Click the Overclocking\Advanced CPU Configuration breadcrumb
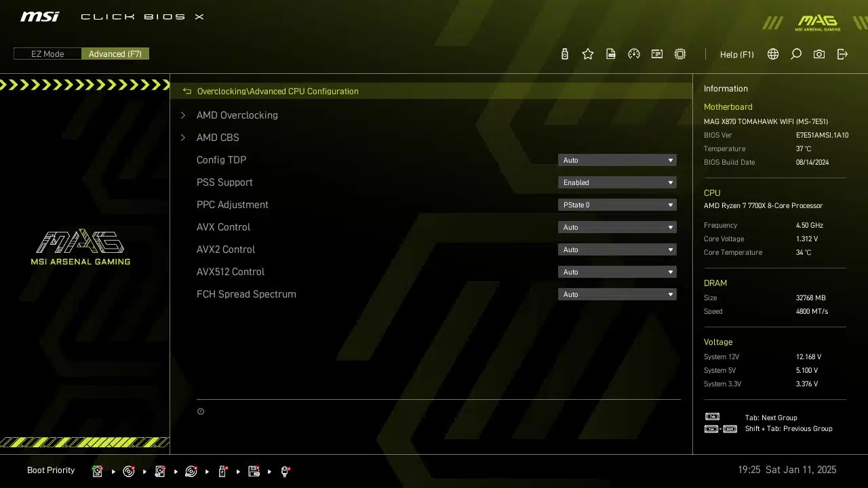Viewport: 868px width, 488px height. [277, 91]
